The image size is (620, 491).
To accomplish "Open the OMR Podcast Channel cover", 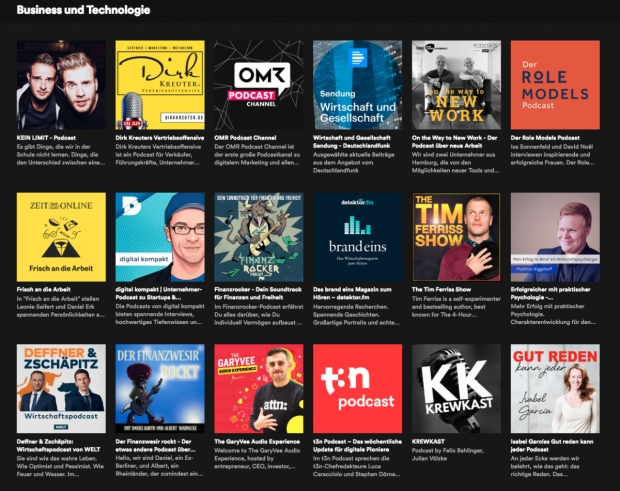I will coord(259,85).
